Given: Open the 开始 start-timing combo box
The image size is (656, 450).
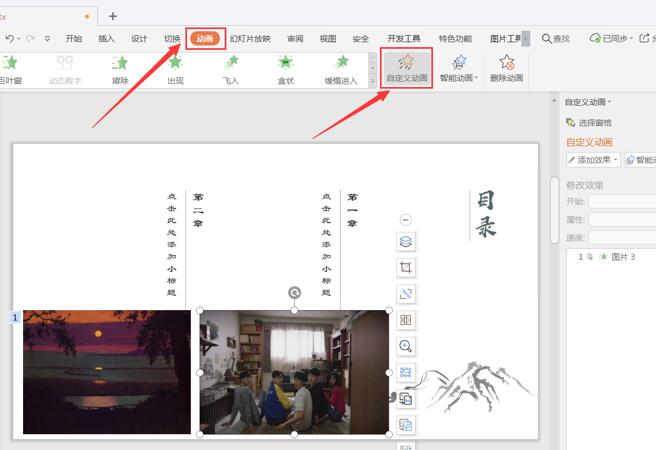Looking at the screenshot, I should click(x=622, y=202).
